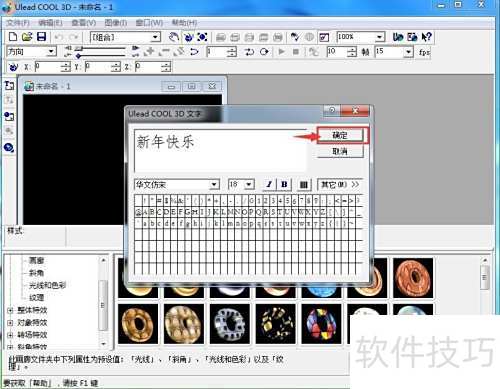The image size is (500, 389).
Task: Open the 编辑(E) menu
Action: click(50, 23)
